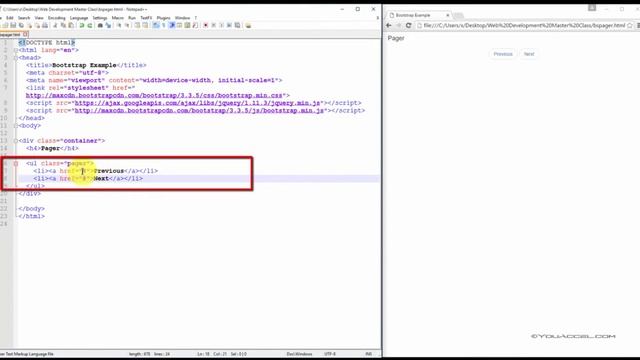Collapse the html tag fold marker
Image resolution: width=640 pixels, height=360 pixels.
(16, 50)
